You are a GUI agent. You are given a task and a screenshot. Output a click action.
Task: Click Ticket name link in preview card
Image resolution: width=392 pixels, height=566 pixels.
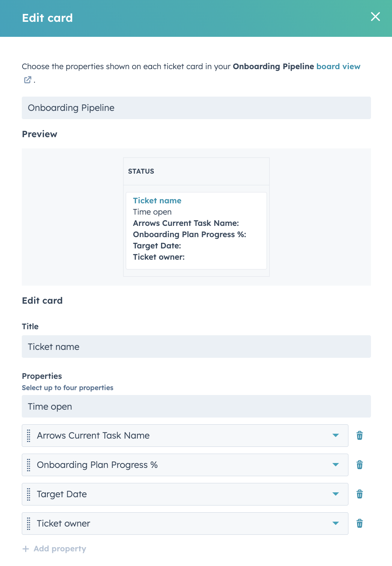tap(157, 201)
